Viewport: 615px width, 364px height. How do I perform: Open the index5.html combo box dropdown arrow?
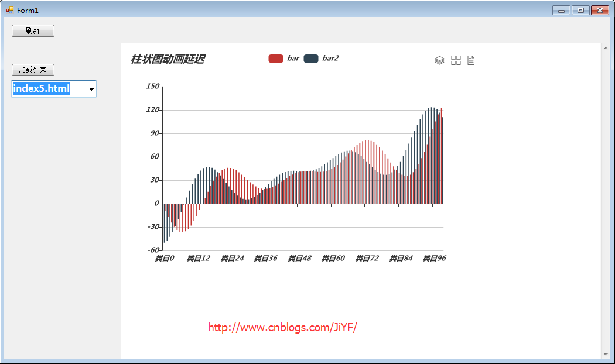tap(91, 90)
